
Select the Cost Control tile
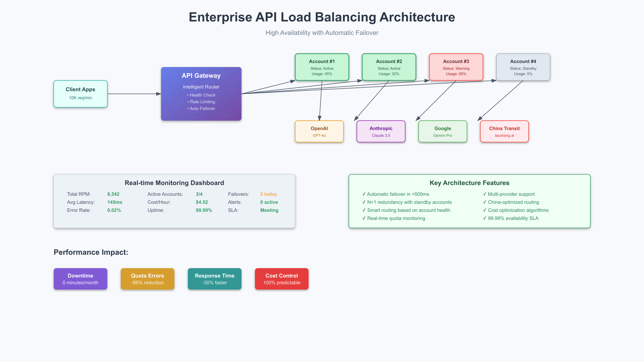pyautogui.click(x=282, y=279)
